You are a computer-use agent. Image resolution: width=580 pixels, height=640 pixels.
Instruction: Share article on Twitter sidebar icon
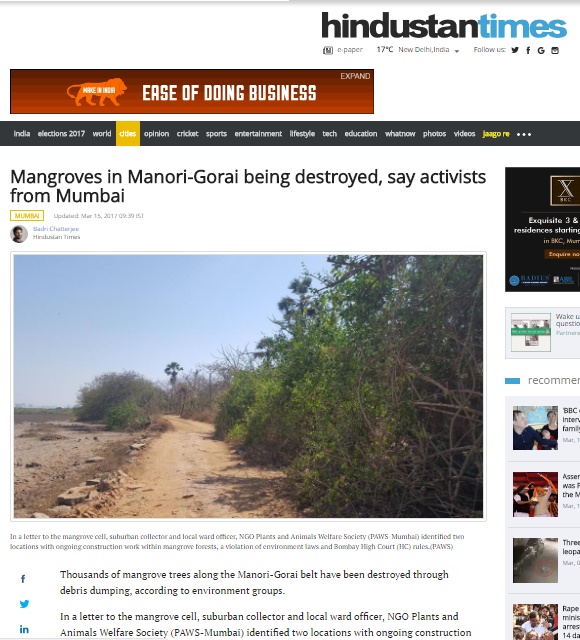click(24, 604)
